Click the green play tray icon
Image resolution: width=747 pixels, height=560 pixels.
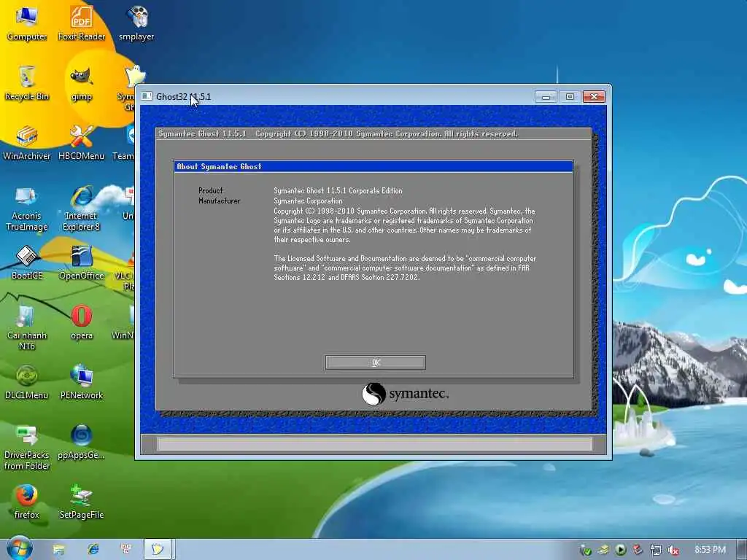pos(620,550)
